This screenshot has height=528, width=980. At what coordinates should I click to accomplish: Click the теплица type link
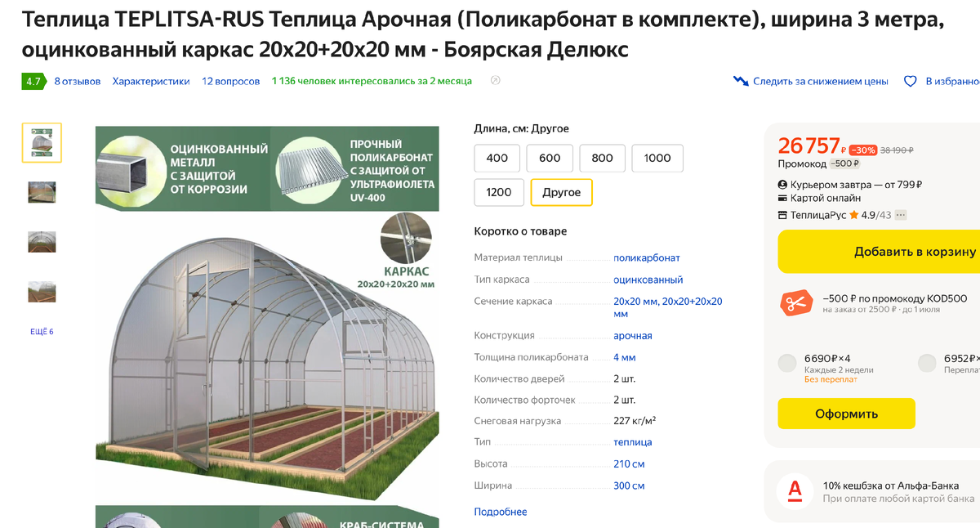tap(633, 442)
